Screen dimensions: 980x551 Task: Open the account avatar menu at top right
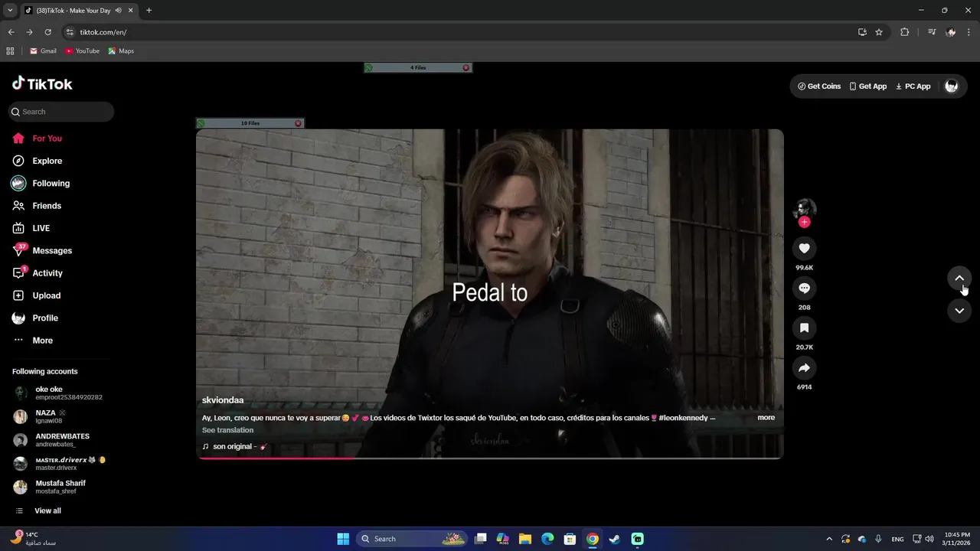point(952,86)
